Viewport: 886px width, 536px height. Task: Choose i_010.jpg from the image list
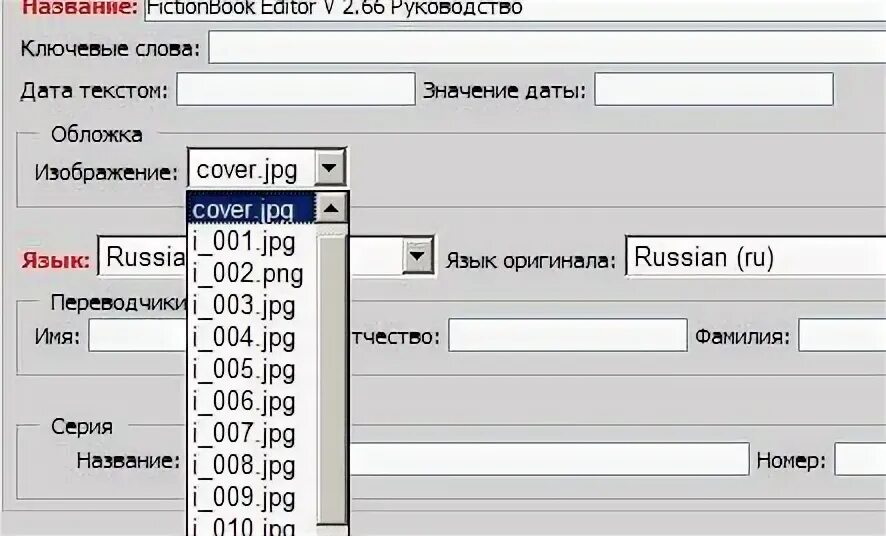click(x=251, y=526)
